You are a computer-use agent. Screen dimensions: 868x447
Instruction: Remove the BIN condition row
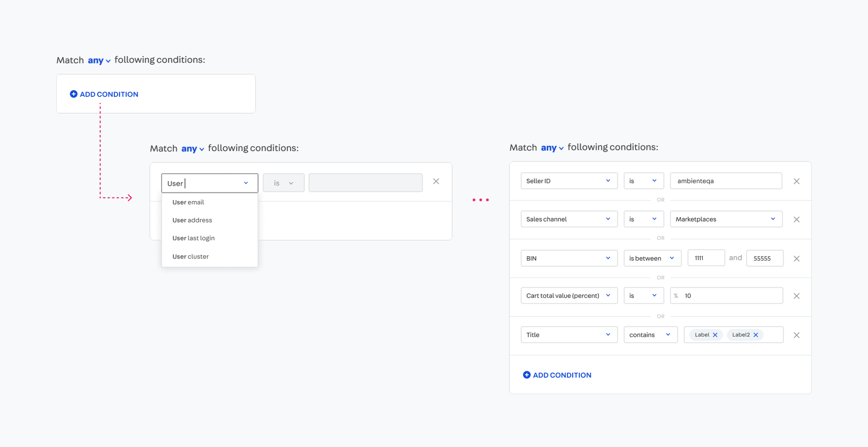796,259
